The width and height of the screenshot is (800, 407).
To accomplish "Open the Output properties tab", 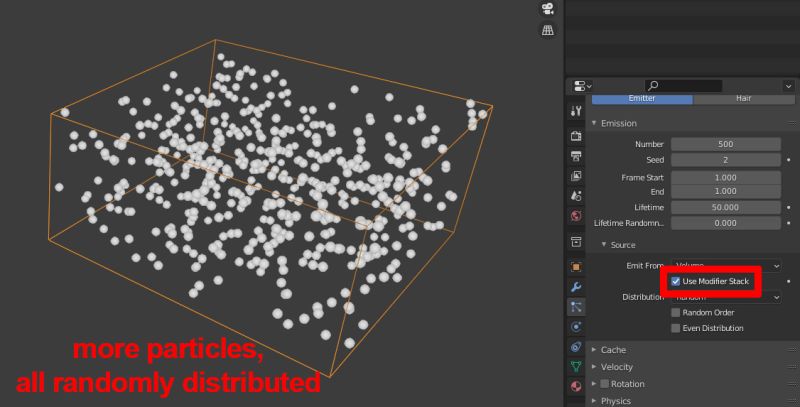I will pos(576,156).
